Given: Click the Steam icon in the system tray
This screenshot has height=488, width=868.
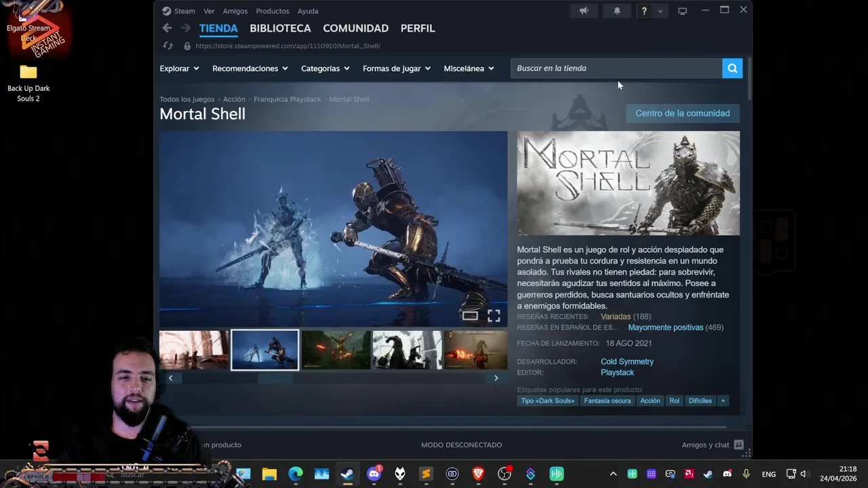Looking at the screenshot, I should coord(708,474).
